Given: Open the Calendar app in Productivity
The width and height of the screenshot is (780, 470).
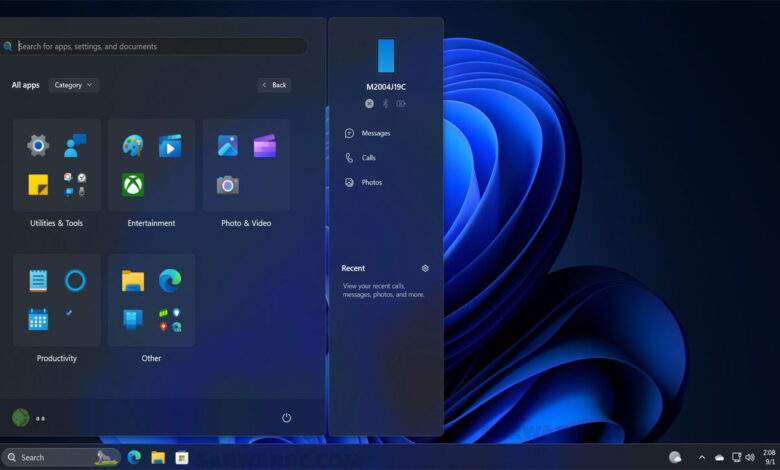Looking at the screenshot, I should pyautogui.click(x=38, y=319).
